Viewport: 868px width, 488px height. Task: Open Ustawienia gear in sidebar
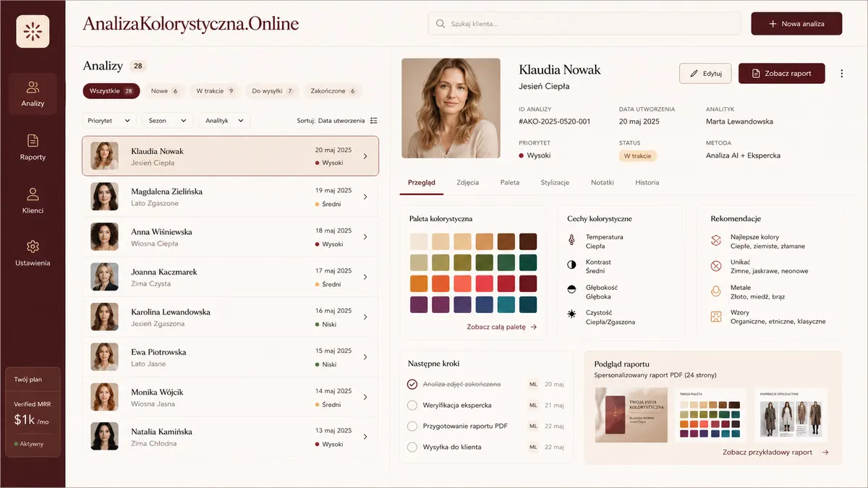click(x=33, y=247)
